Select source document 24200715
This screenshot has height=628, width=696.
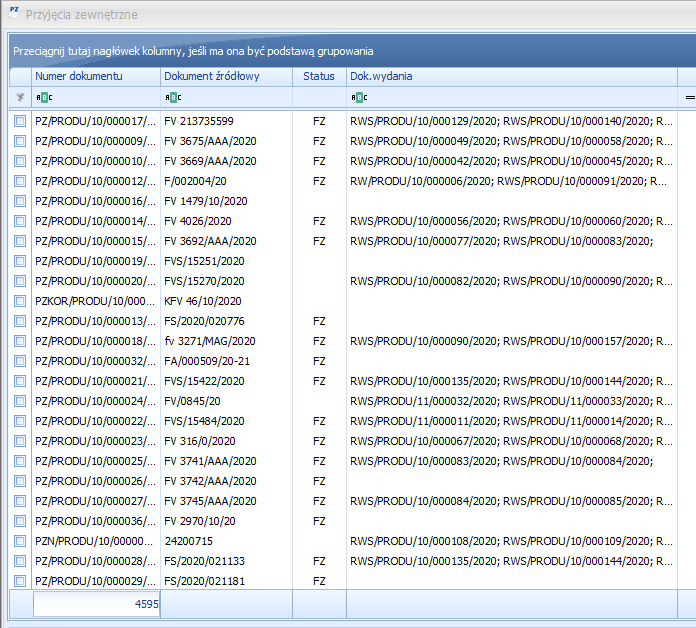[x=189, y=541]
